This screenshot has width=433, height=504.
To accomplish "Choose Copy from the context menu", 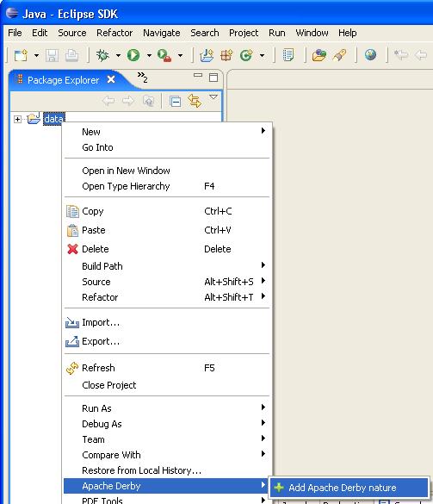I will tap(167, 211).
